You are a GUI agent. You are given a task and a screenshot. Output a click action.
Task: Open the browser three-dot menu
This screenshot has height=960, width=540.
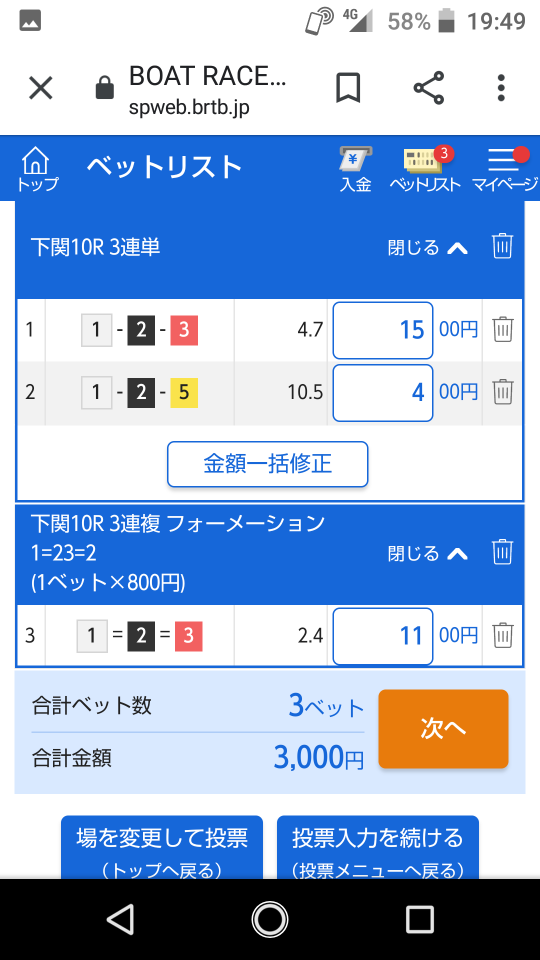tap(501, 88)
